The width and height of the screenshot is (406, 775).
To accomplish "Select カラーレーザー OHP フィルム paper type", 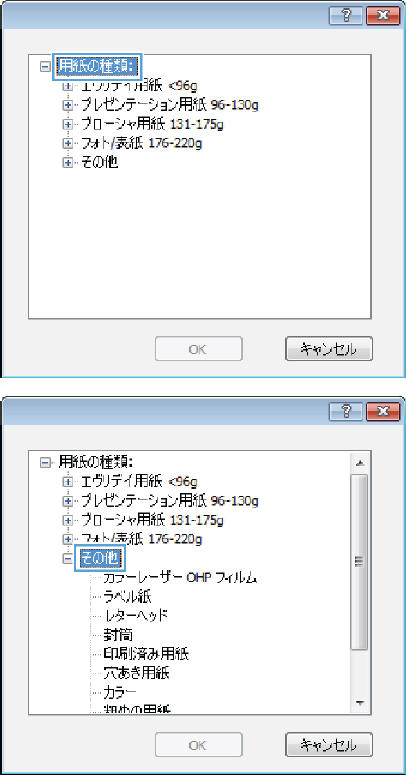I will point(180,578).
